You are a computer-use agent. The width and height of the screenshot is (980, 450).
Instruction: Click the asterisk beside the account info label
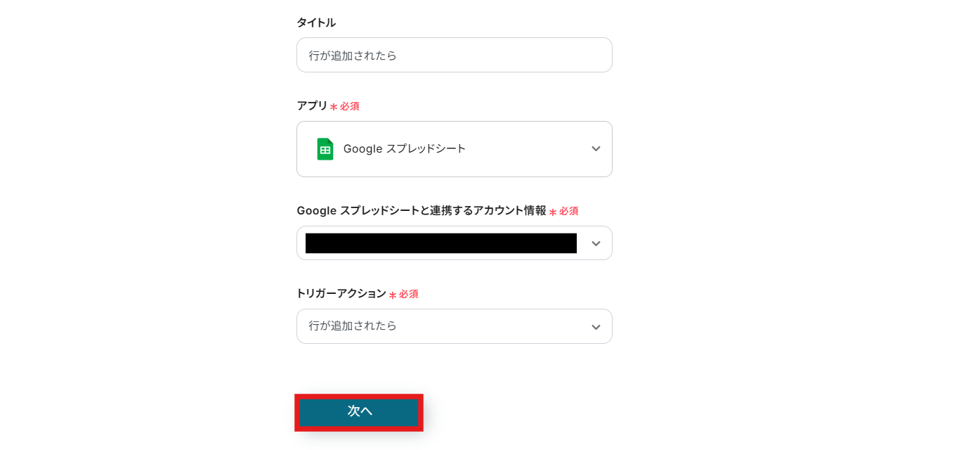click(553, 212)
